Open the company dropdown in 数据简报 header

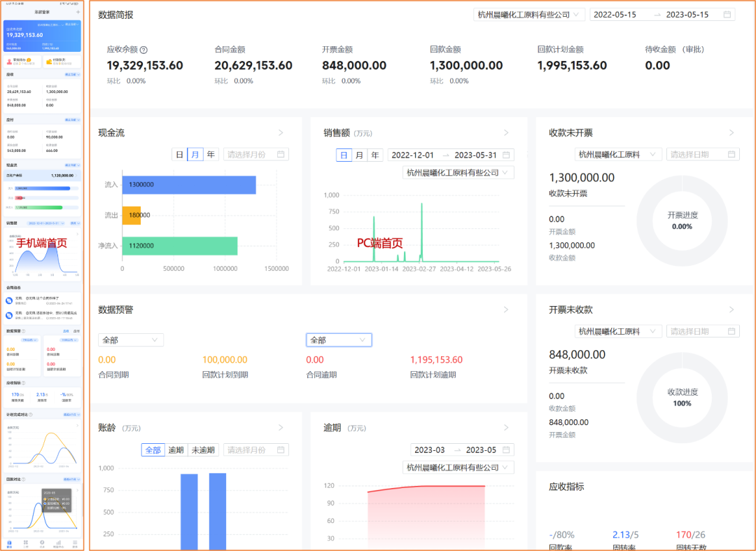[529, 15]
